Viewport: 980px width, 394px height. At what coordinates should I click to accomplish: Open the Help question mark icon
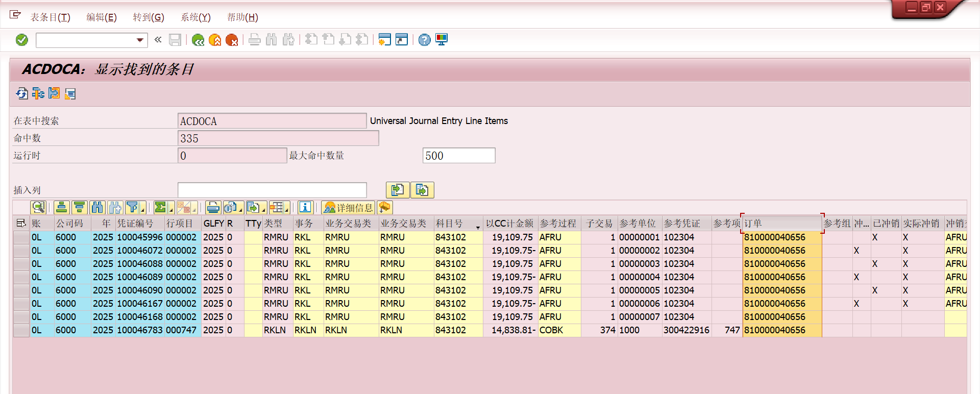[424, 40]
